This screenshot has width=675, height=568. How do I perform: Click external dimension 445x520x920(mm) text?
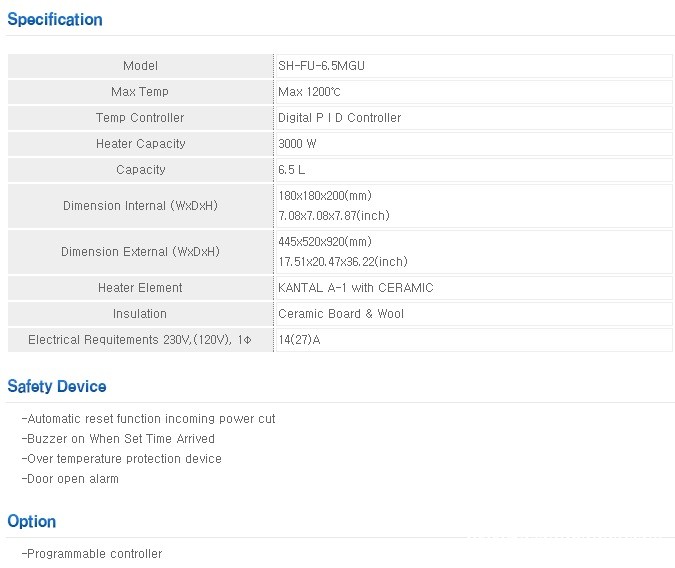(x=324, y=242)
